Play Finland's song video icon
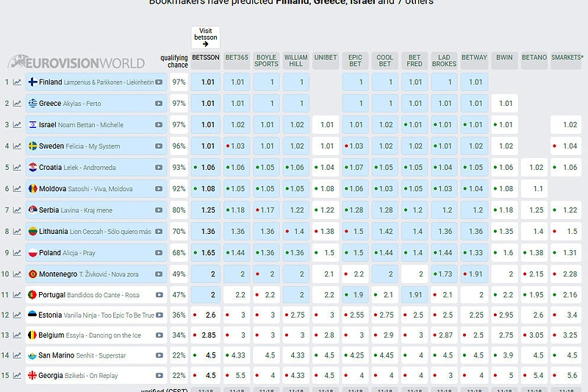This screenshot has width=588, height=392. [159, 82]
